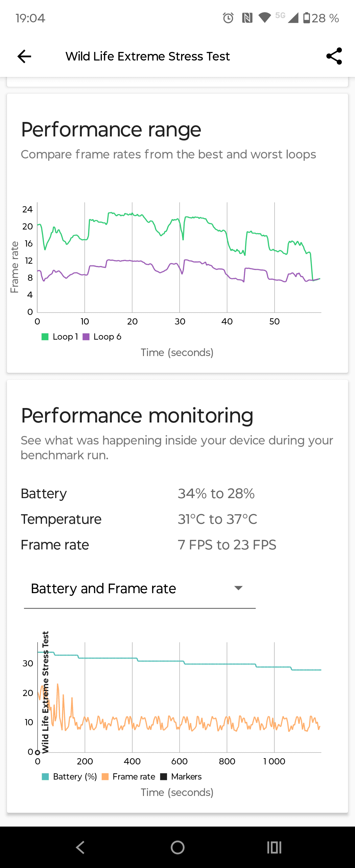Screen dimensions: 355x868
Task: Click the green Loop 1 color swatch
Action: [45, 337]
